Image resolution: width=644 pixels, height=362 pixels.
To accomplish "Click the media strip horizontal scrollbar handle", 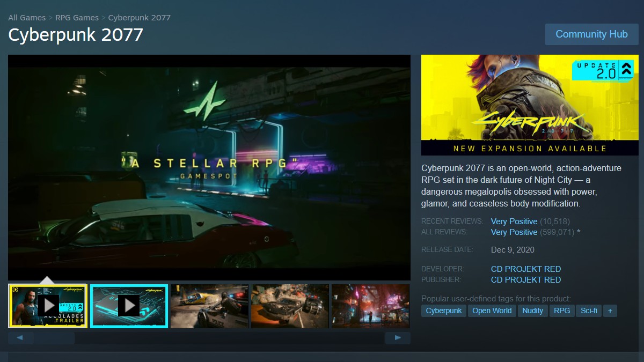I will pyautogui.click(x=55, y=338).
